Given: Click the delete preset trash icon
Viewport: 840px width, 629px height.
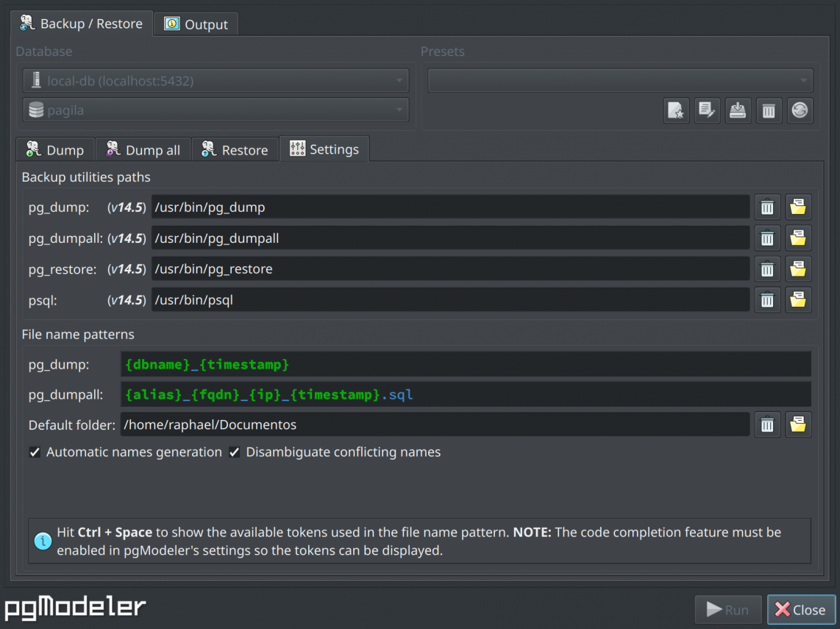Looking at the screenshot, I should (769, 110).
